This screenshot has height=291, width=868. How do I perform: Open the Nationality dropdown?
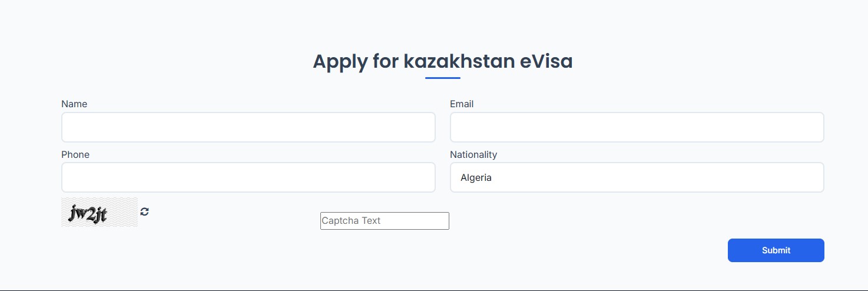(637, 177)
